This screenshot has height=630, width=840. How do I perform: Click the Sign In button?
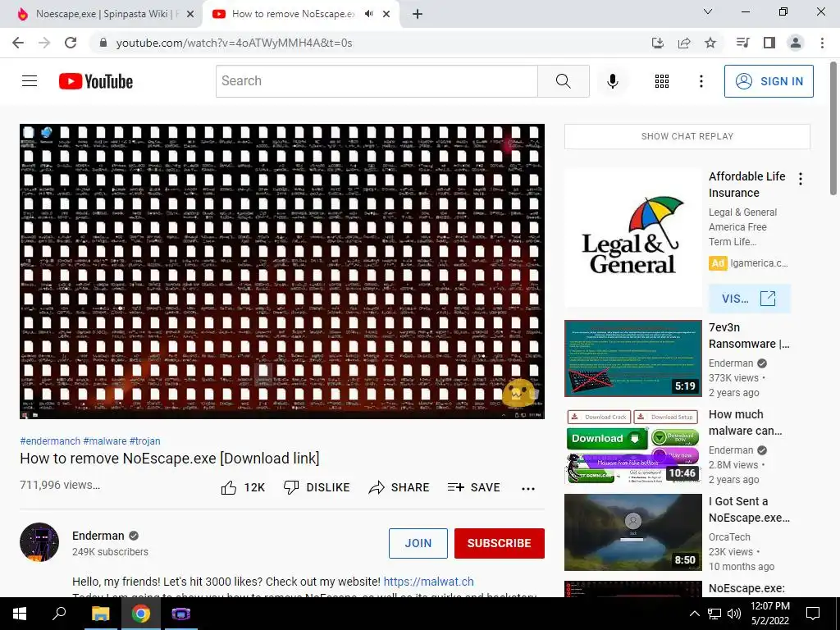pyautogui.click(x=769, y=81)
